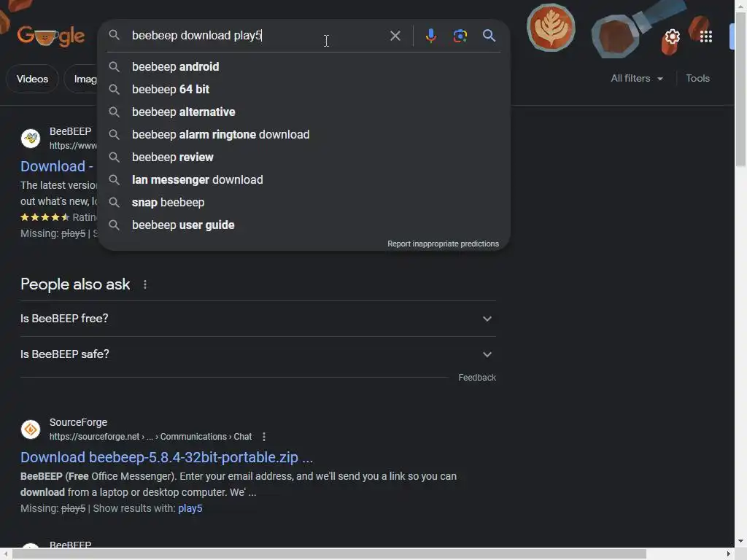Start voice search with the microphone icon

point(430,36)
